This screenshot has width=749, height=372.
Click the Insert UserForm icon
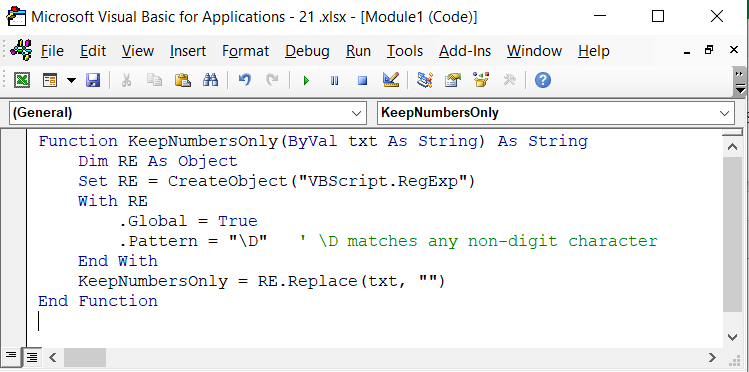tap(50, 80)
